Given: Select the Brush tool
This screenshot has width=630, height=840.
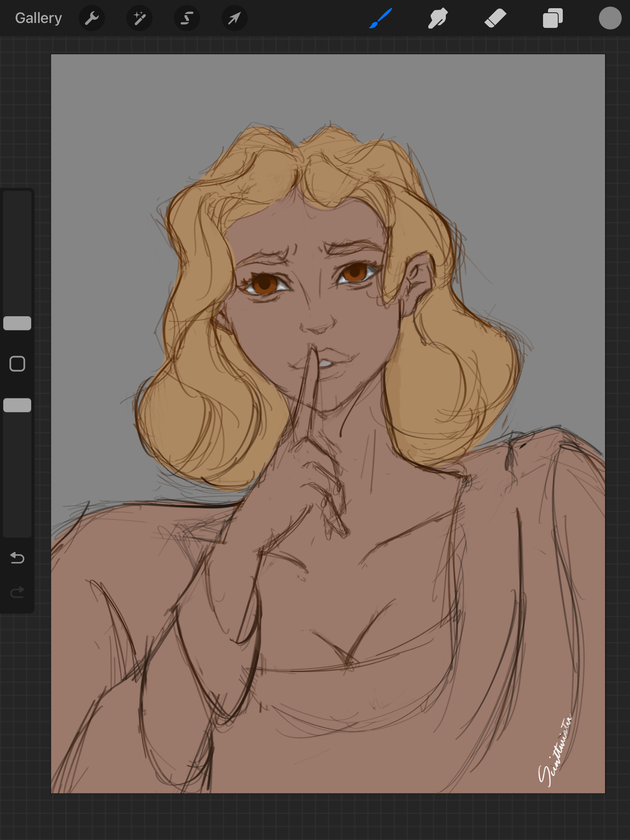Looking at the screenshot, I should coord(381,18).
